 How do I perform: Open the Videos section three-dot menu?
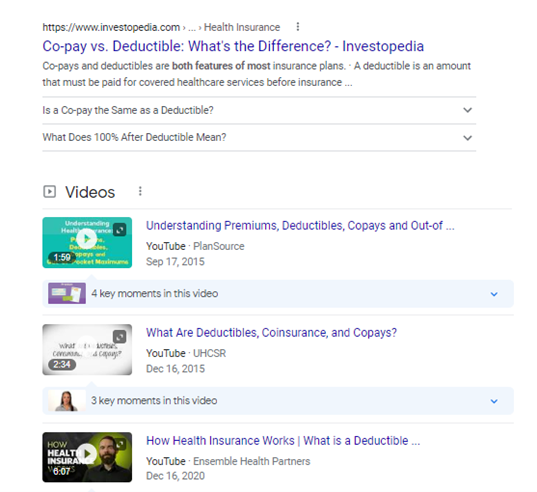coord(140,191)
